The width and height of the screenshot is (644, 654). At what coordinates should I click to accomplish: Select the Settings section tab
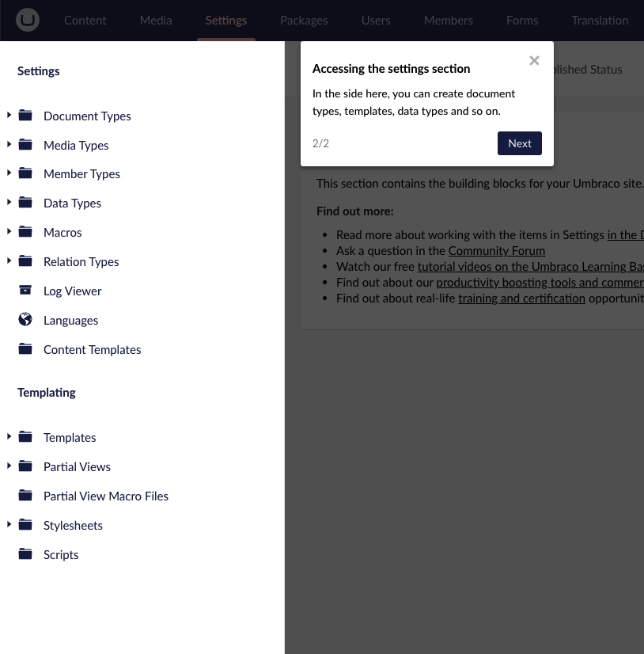[226, 20]
